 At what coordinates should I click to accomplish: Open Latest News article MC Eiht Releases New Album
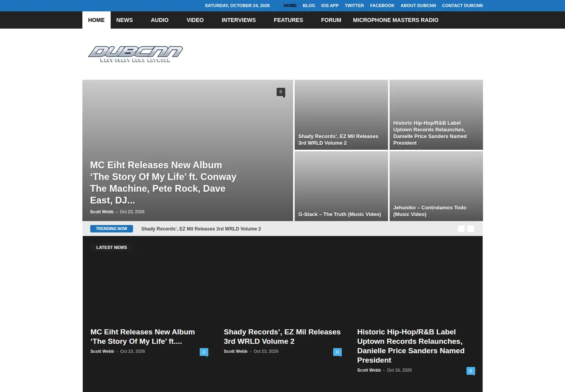142,337
